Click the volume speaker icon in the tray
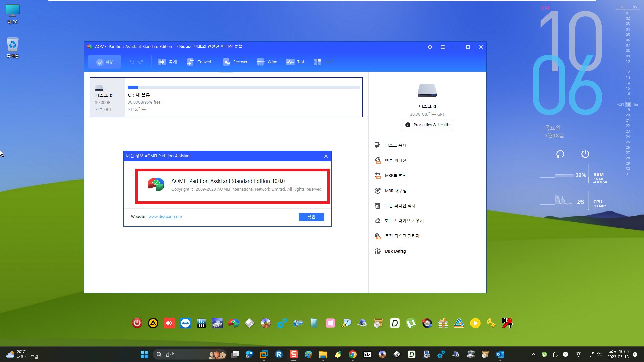 click(x=599, y=354)
